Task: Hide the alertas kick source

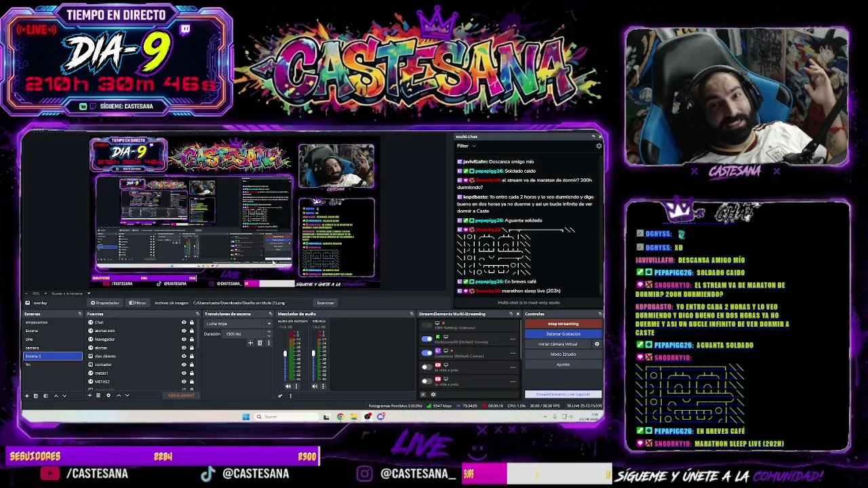Action: [x=184, y=331]
